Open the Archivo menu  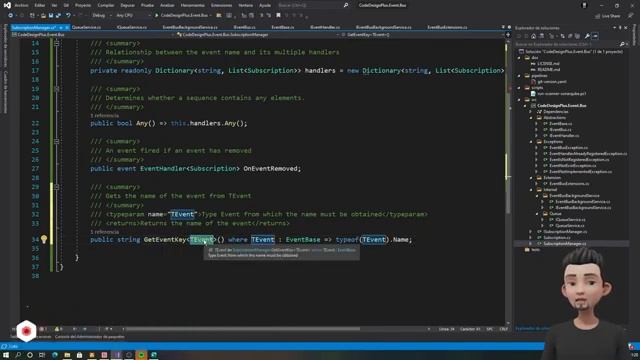click(x=21, y=5)
